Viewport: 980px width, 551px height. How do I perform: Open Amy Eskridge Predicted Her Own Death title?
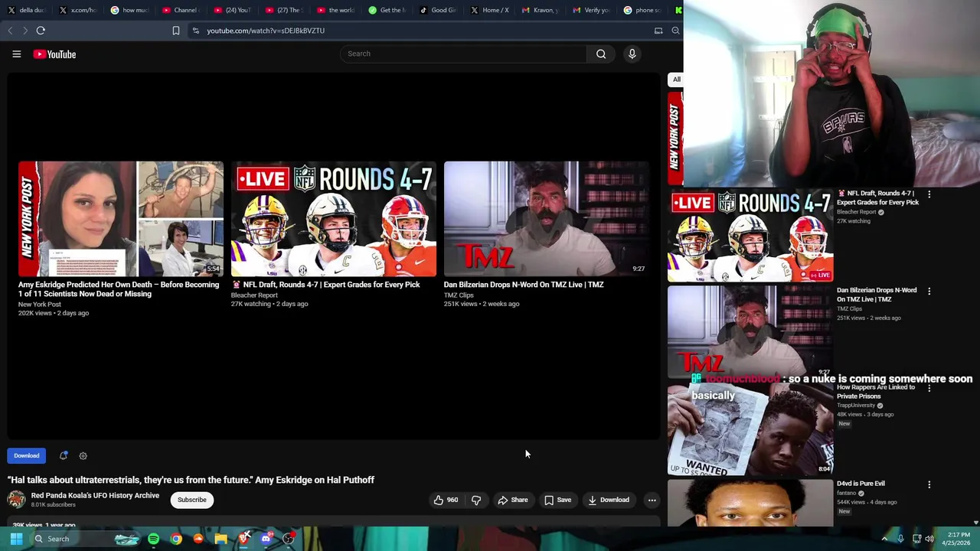119,289
